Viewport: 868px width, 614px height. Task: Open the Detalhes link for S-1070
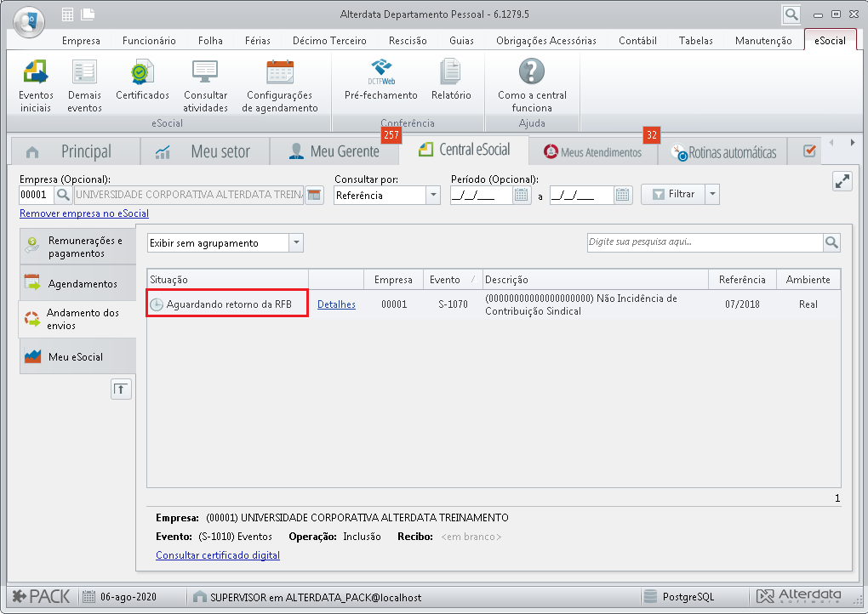point(336,304)
